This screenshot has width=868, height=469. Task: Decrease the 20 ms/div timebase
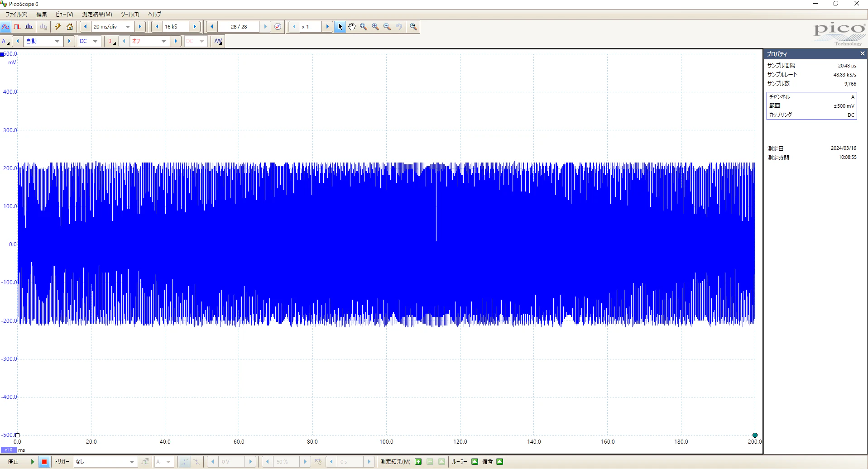pyautogui.click(x=86, y=27)
